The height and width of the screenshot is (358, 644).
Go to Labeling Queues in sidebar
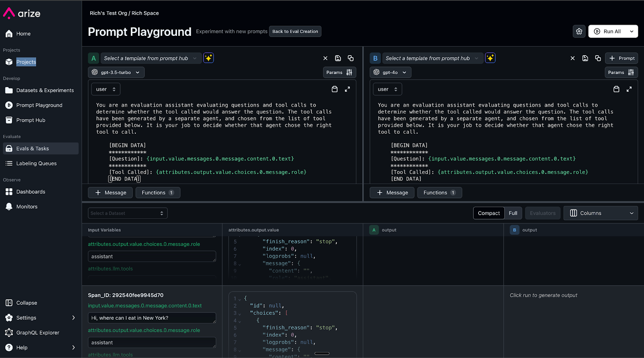[x=36, y=163]
